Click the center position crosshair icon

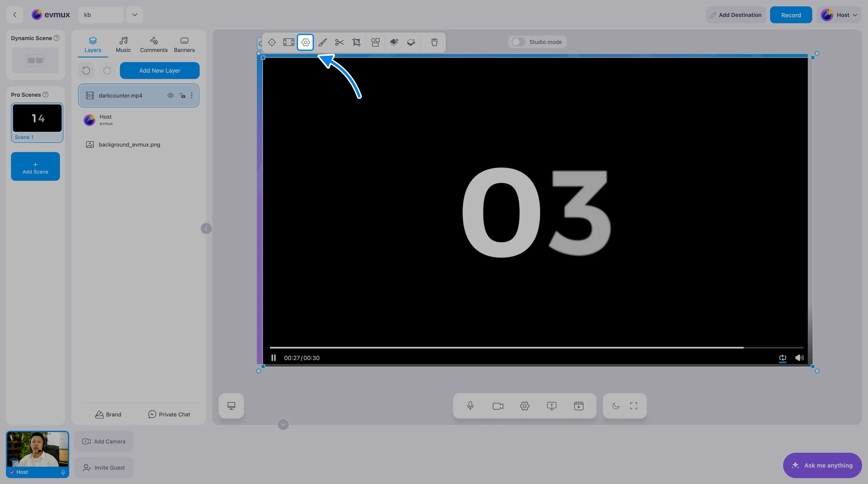tap(272, 42)
